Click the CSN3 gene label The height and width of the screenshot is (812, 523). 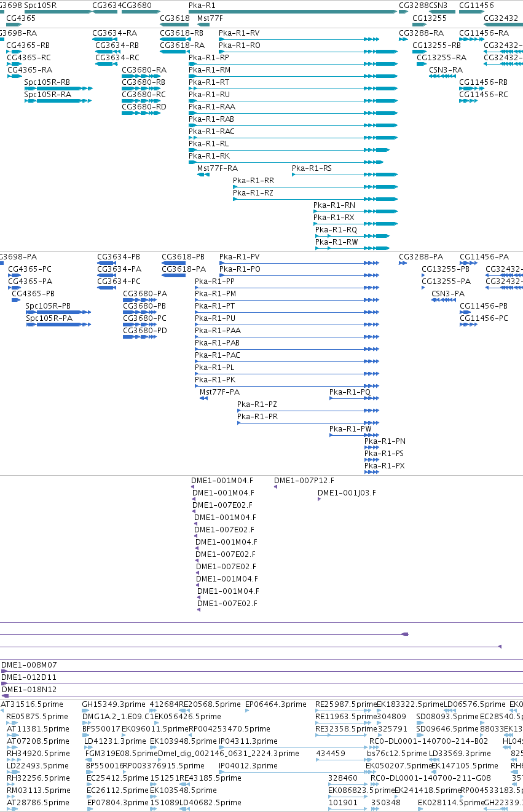click(x=438, y=5)
